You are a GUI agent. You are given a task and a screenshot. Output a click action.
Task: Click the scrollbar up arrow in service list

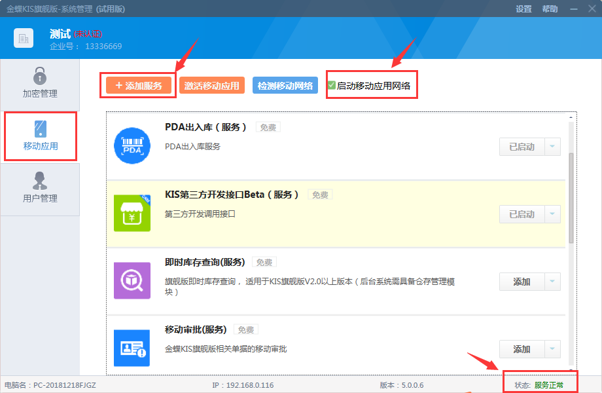(x=571, y=117)
